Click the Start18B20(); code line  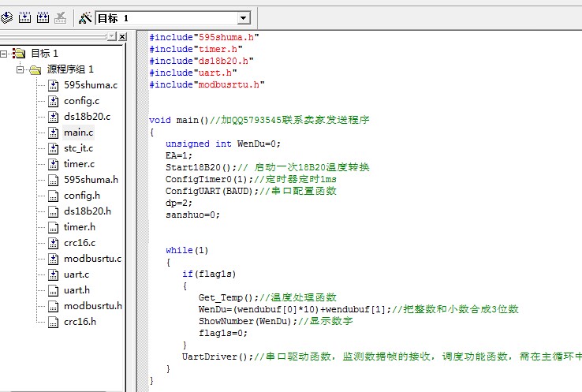pos(267,167)
